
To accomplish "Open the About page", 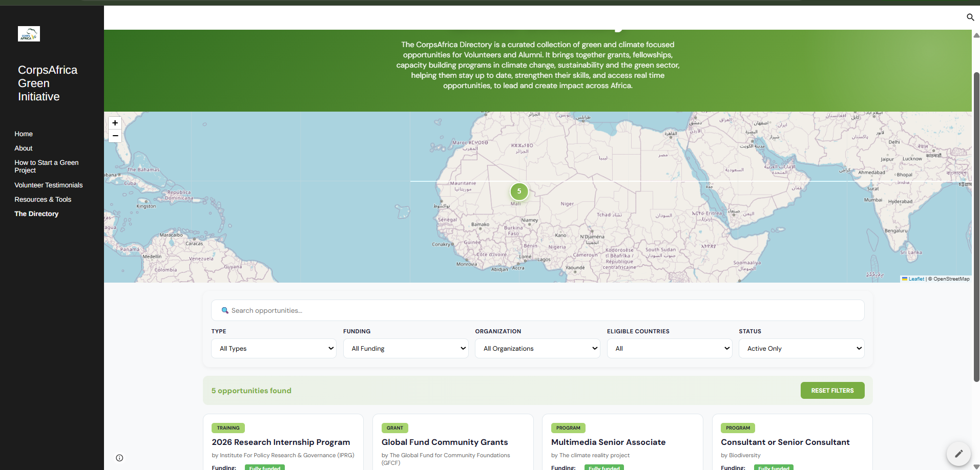I will 24,148.
